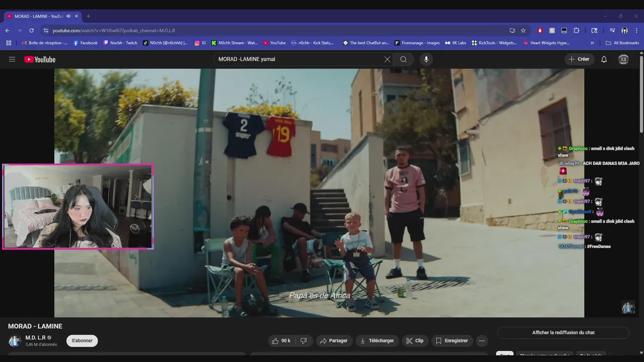Open the N0chh Stream Kick bookmark

(234, 43)
